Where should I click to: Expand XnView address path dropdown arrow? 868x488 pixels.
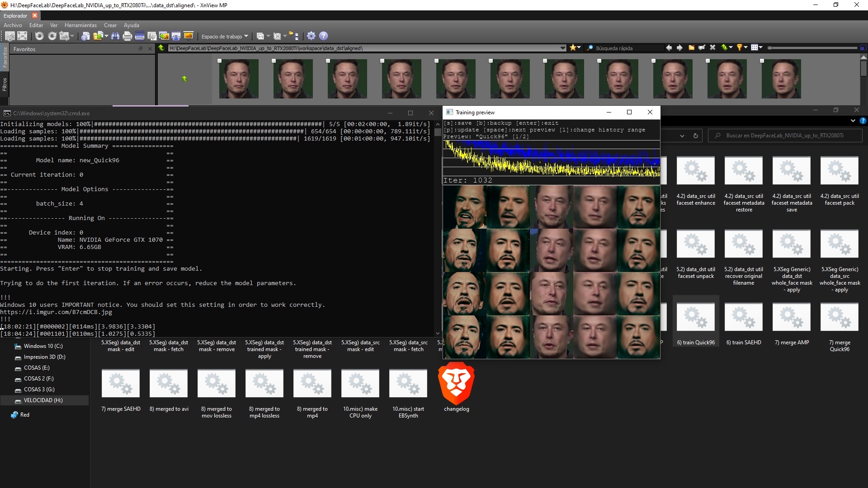563,48
